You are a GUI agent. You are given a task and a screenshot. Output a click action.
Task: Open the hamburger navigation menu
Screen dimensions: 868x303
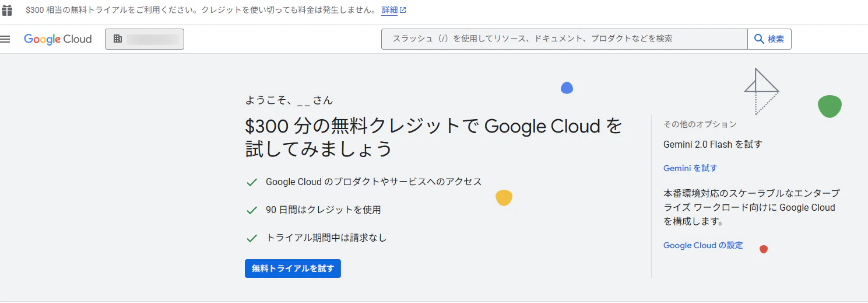[6, 39]
